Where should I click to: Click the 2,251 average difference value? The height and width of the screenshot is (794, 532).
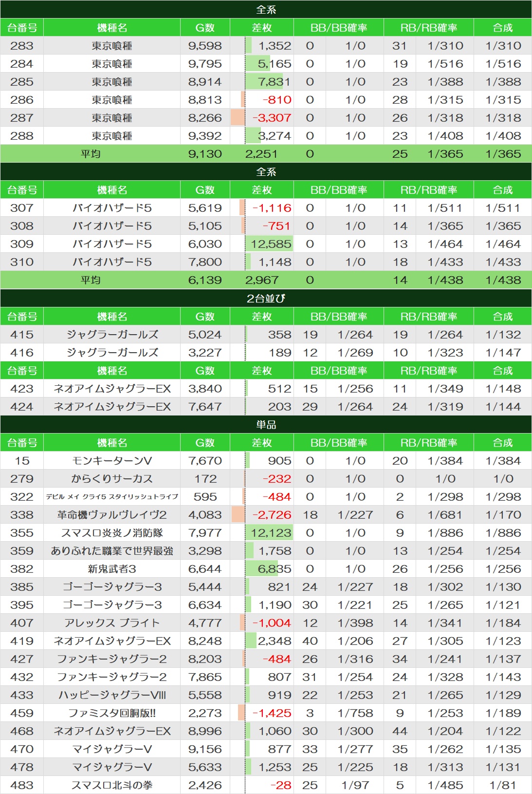261,154
